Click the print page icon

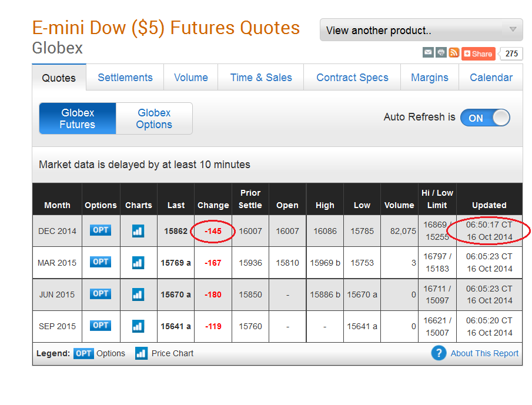[441, 52]
